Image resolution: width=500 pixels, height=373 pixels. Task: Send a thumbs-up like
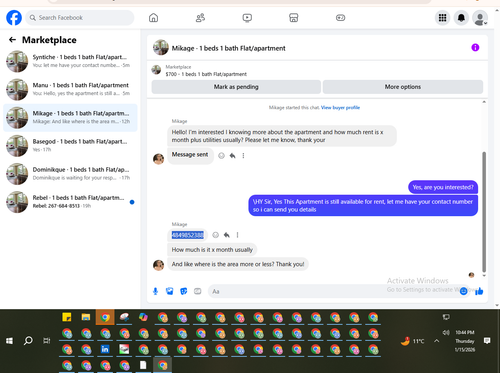click(479, 291)
